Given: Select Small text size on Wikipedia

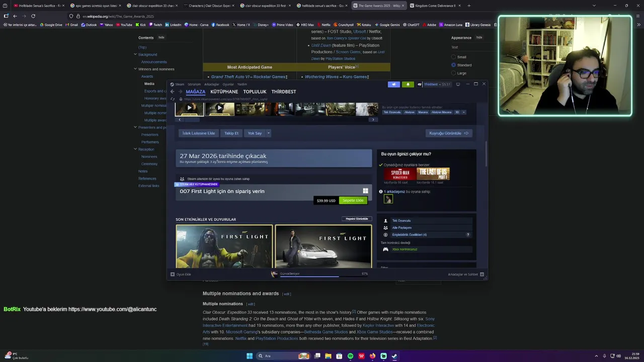Looking at the screenshot, I should click(x=453, y=57).
